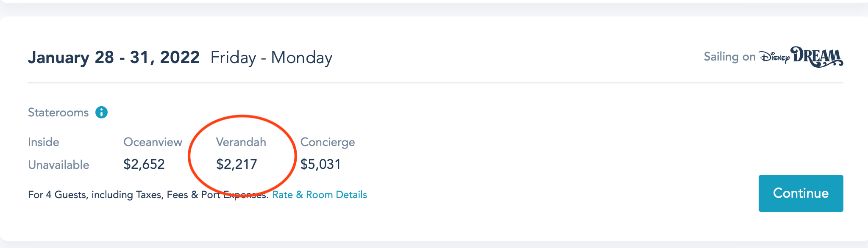Click the Staterooms section label
The width and height of the screenshot is (868, 248).
pos(58,113)
